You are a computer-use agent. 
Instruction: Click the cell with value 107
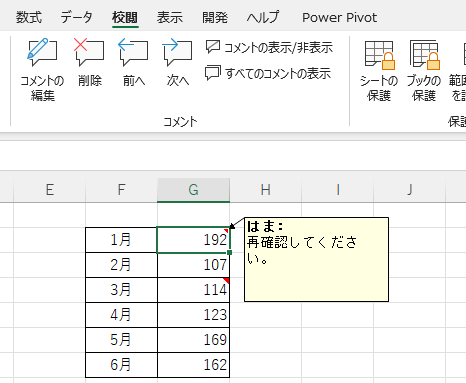193,265
